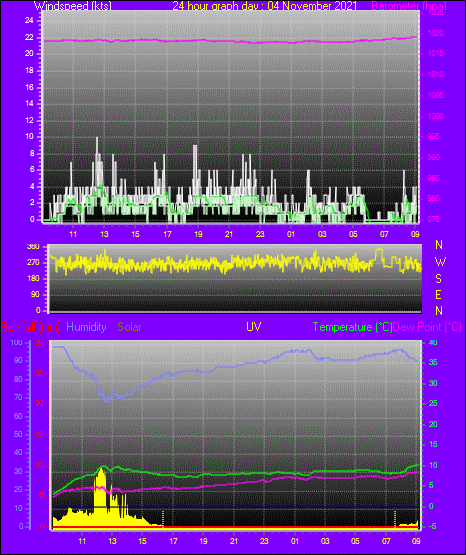Click the 24 hour graph day title
This screenshot has width=466, height=555.
coord(264,6)
